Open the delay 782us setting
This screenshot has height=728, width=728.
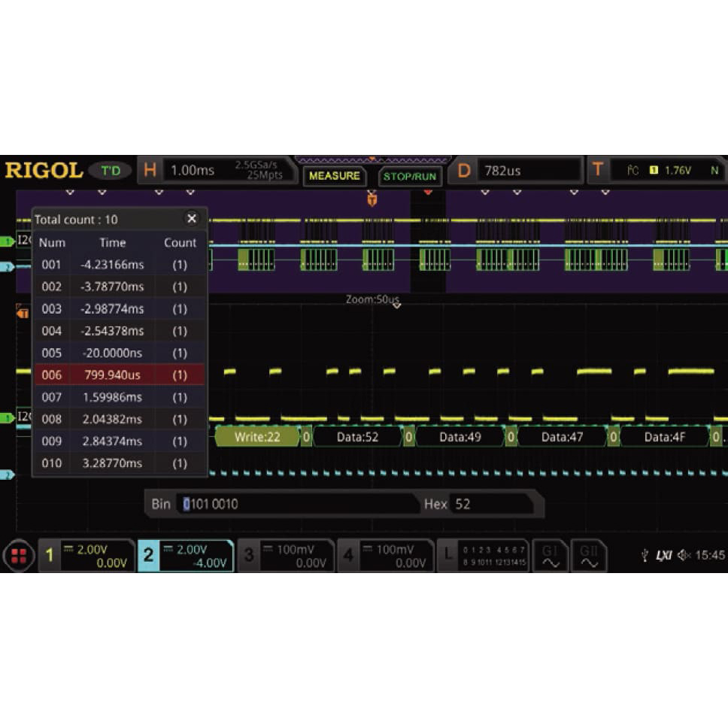pos(516,171)
